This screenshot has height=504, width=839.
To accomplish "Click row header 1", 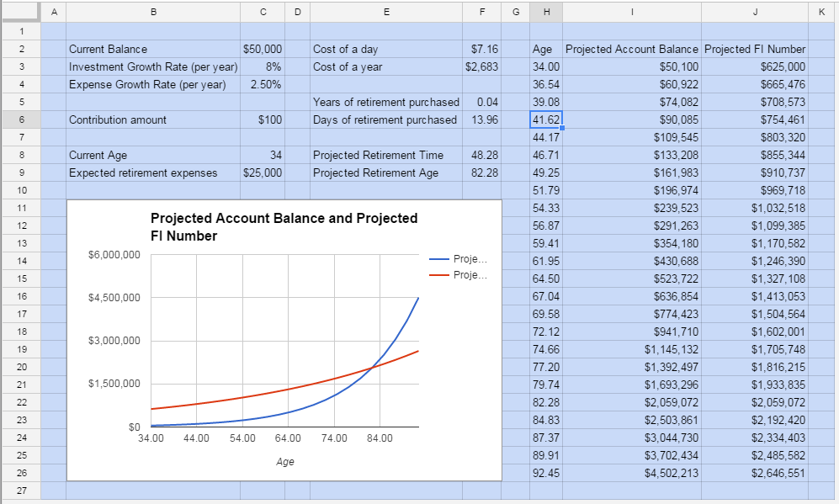I will (21, 31).
